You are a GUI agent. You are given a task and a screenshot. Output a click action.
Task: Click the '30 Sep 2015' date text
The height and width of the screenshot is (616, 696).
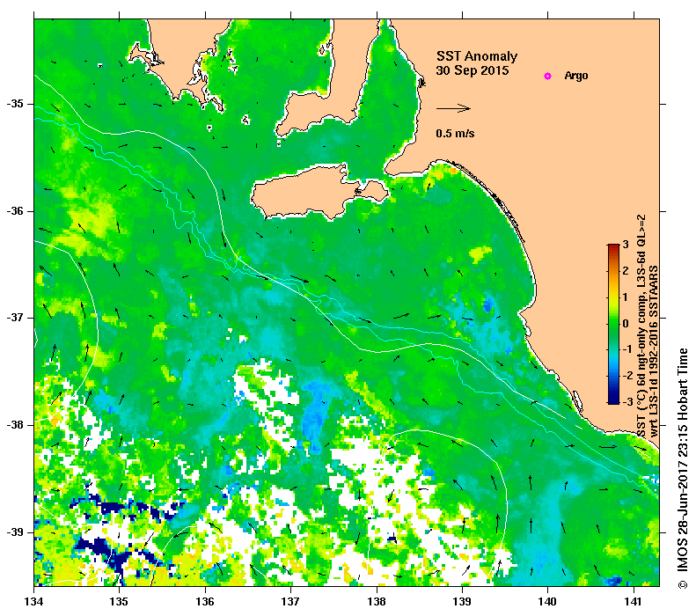pyautogui.click(x=473, y=70)
